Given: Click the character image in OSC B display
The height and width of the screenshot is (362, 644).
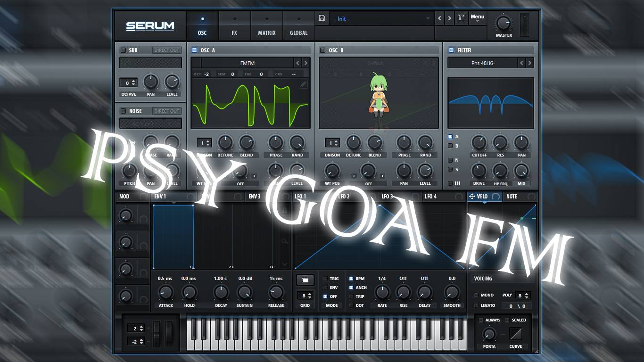Looking at the screenshot, I should pyautogui.click(x=379, y=95).
